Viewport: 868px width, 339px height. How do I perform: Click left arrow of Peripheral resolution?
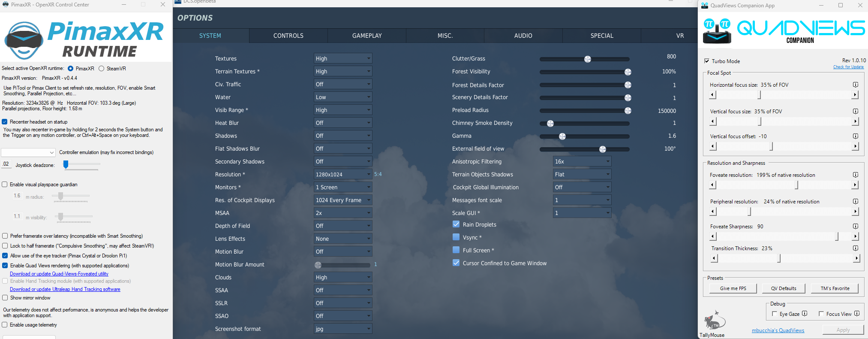coord(713,212)
